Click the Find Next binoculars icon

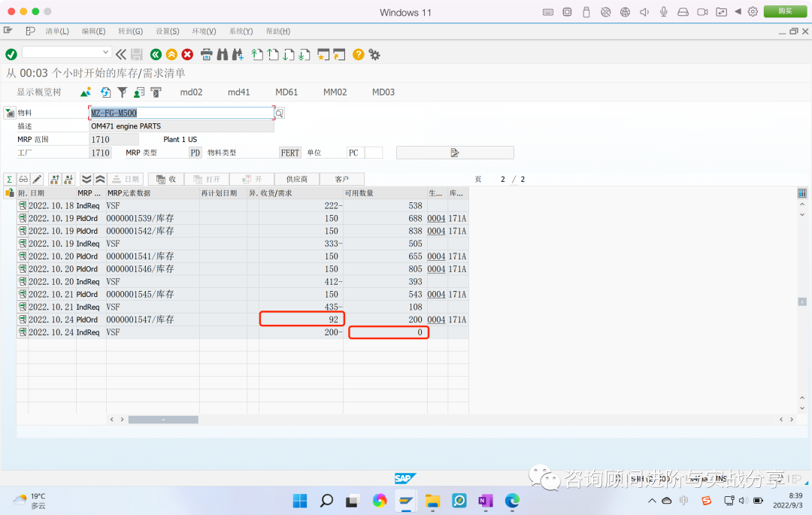pos(238,54)
